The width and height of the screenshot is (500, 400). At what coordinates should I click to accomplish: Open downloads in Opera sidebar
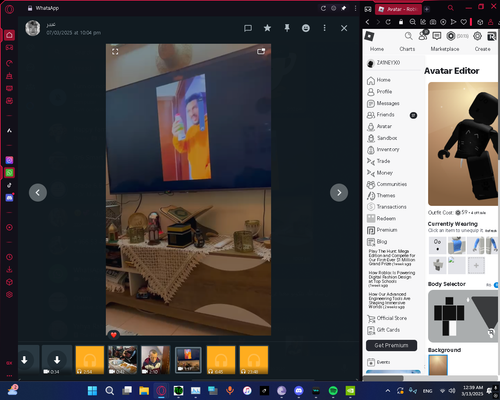pos(9,269)
